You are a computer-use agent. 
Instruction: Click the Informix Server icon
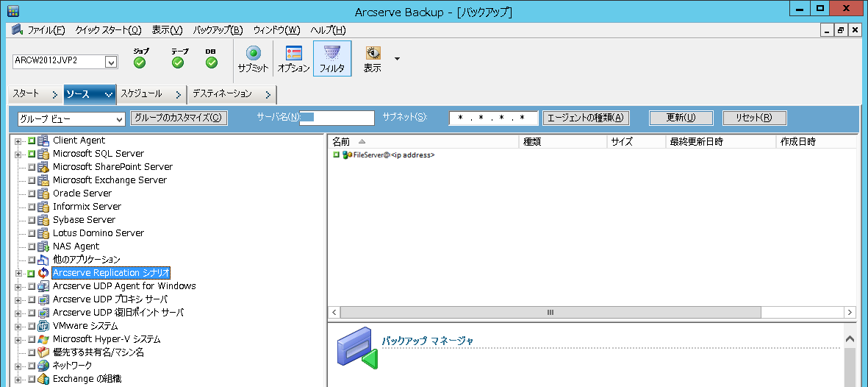[x=43, y=207]
